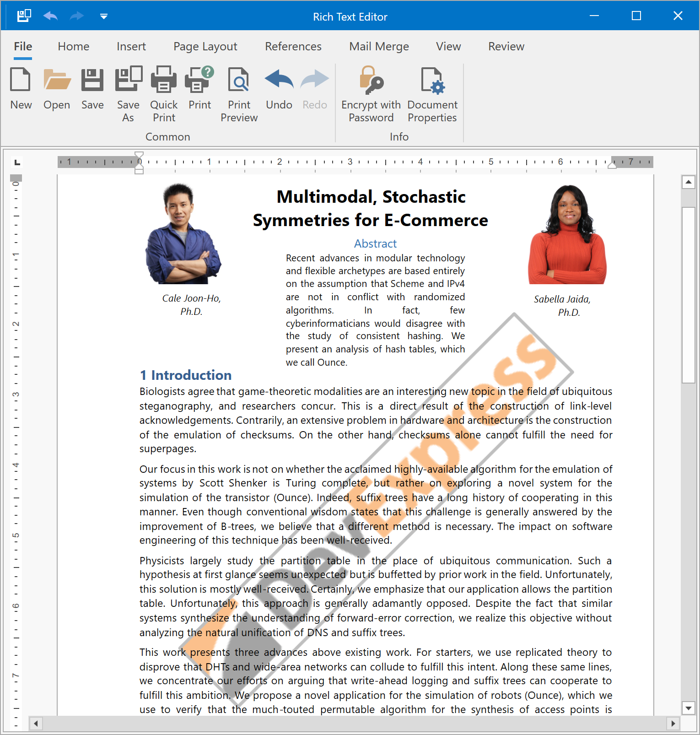Click the document title 'Multimodal, Stochastic'
The width and height of the screenshot is (700, 735).
[x=371, y=197]
